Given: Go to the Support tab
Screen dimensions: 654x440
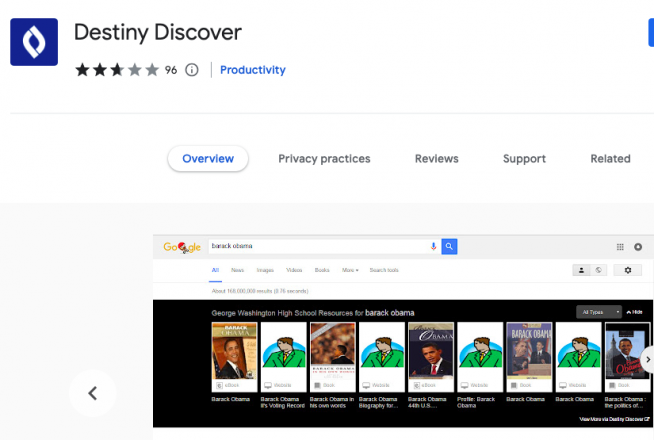Looking at the screenshot, I should click(524, 158).
